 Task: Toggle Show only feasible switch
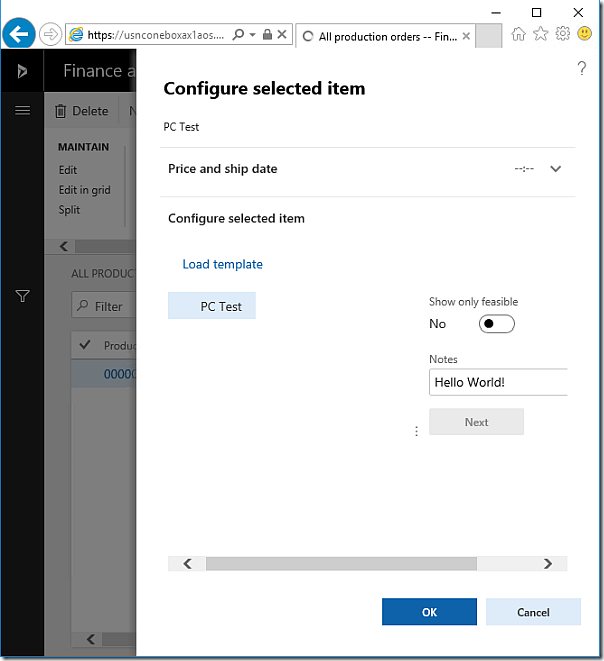click(x=497, y=324)
